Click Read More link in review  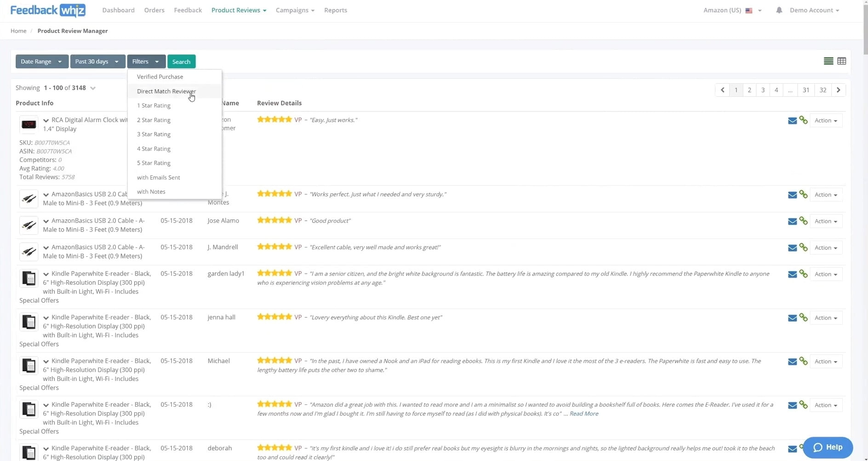point(584,414)
